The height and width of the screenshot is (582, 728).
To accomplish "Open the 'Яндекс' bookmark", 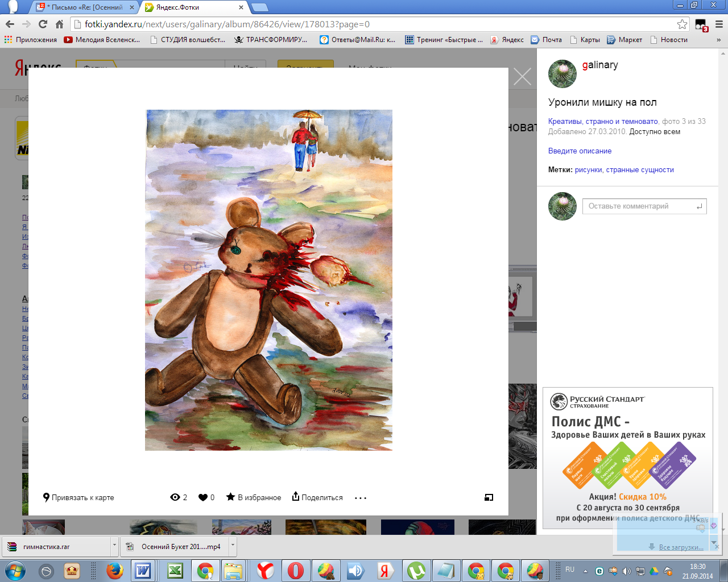I will coord(507,40).
